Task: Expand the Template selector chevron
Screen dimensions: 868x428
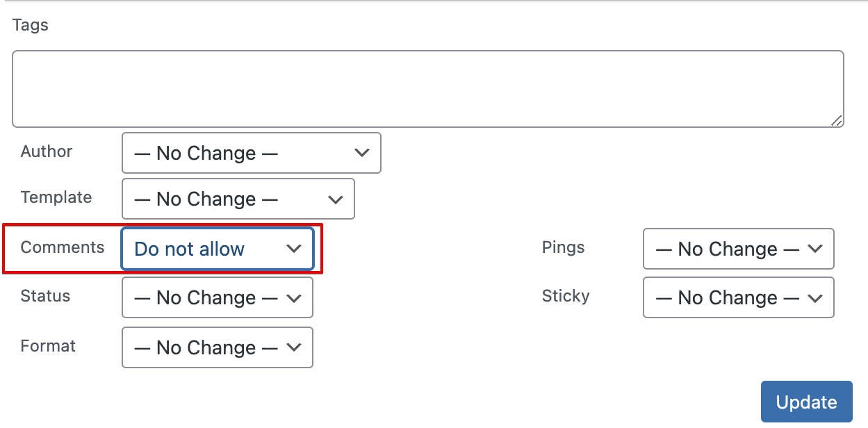Action: click(336, 199)
